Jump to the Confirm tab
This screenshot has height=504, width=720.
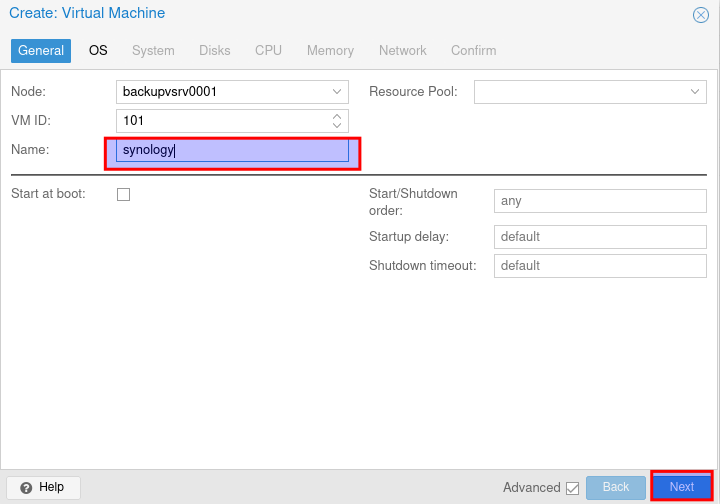[x=473, y=50]
